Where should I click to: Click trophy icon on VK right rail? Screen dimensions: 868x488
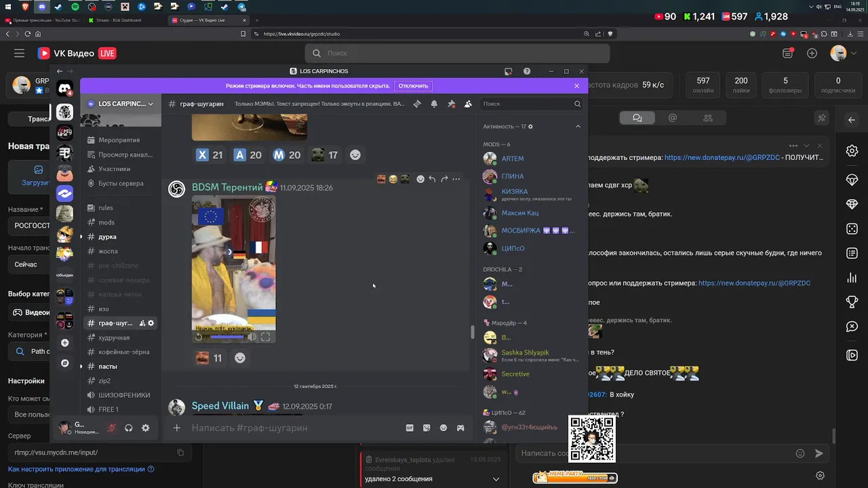click(x=852, y=302)
